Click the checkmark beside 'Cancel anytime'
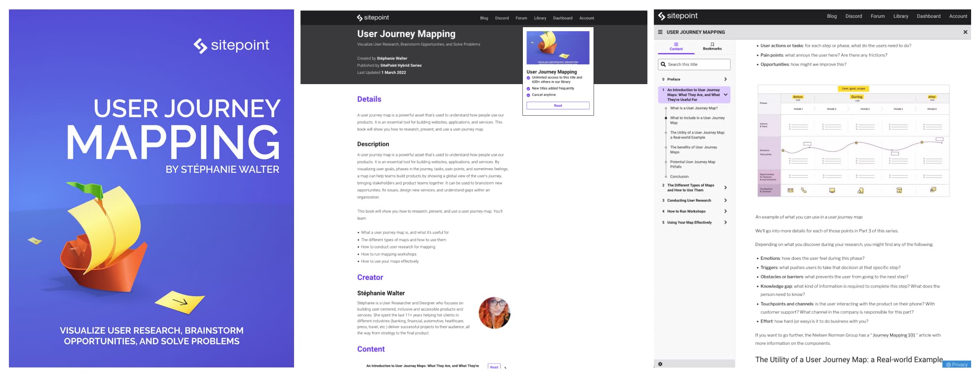980x378 pixels. (x=528, y=95)
